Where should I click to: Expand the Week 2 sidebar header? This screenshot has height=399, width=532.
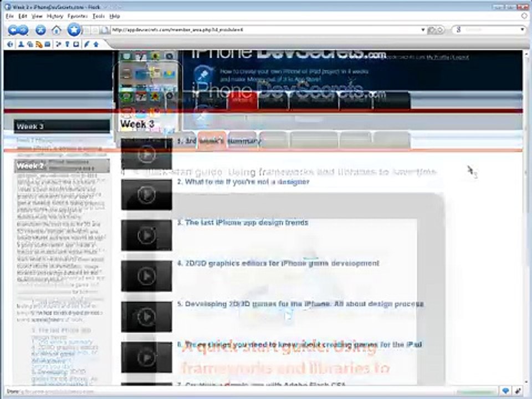pos(62,166)
